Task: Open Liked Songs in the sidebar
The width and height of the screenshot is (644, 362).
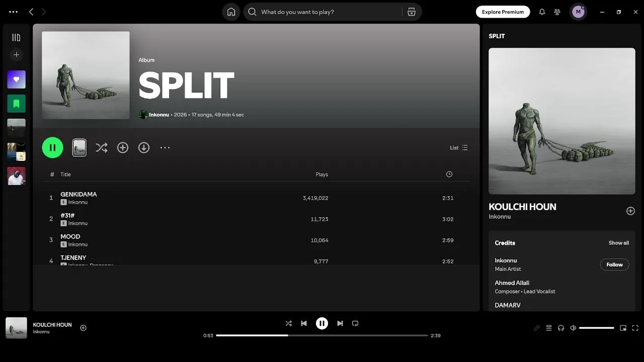Action: (16, 79)
